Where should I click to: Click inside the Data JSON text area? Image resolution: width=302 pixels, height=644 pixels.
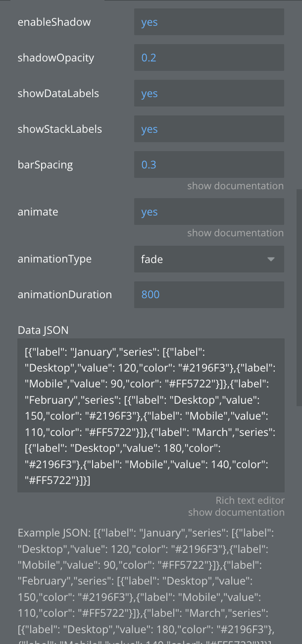coord(151,415)
